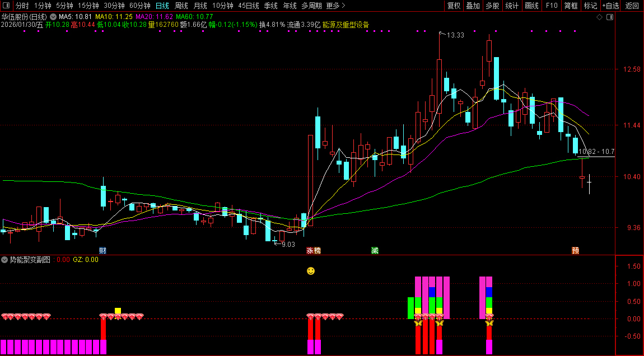Click the 减 marker on the chart
The image size is (644, 356).
[375, 250]
